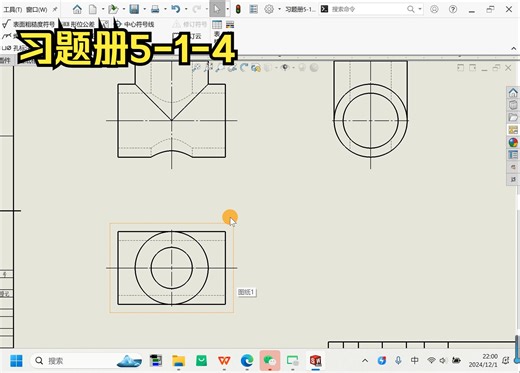Click the 3D drawing view icon in heads-up toolbar
The height and width of the screenshot is (373, 520).
(256, 68)
